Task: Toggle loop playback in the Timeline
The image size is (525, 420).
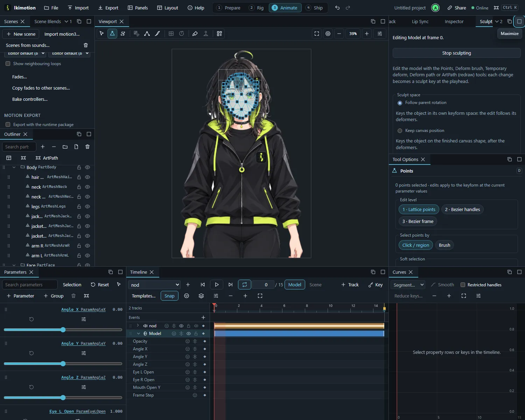Action: point(245,285)
